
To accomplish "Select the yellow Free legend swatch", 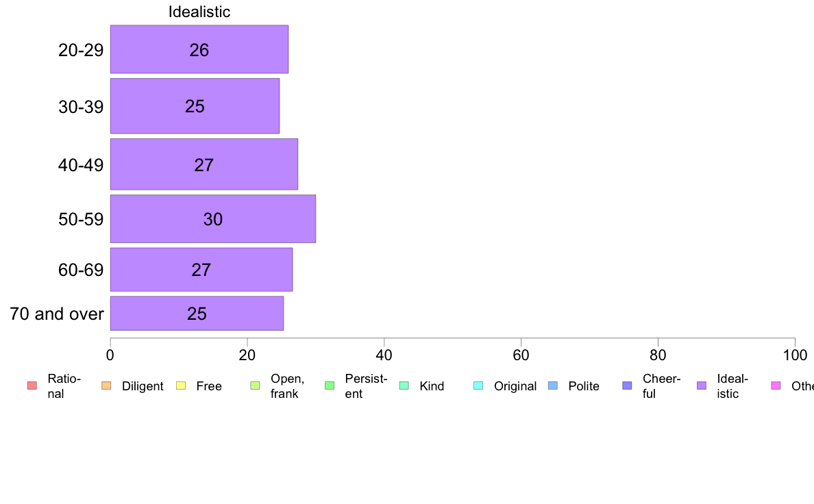I will pyautogui.click(x=181, y=386).
